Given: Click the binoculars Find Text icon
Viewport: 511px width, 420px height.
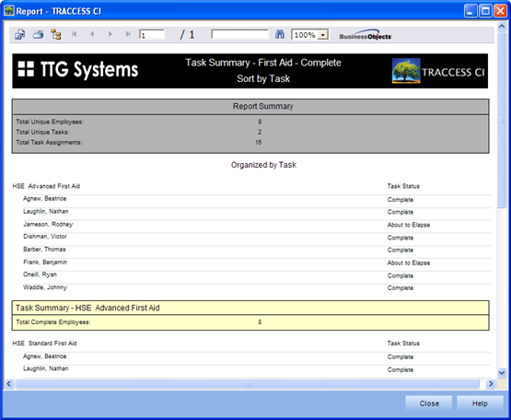Looking at the screenshot, I should 280,34.
